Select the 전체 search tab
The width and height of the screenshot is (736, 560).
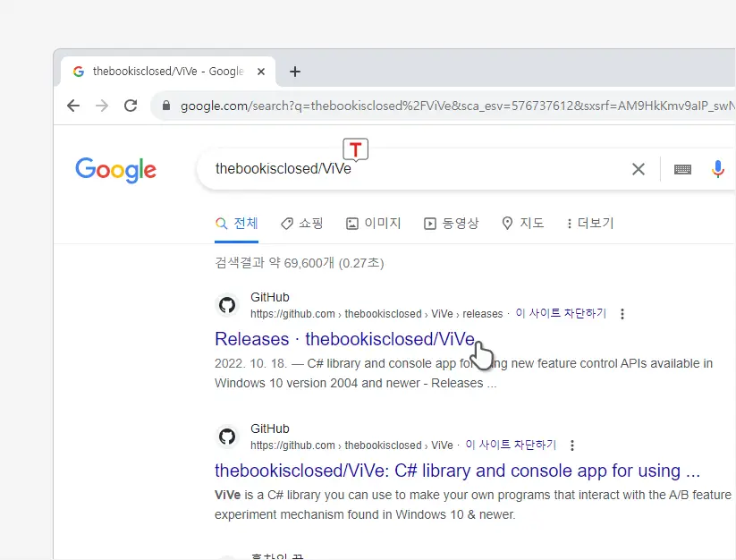point(237,224)
